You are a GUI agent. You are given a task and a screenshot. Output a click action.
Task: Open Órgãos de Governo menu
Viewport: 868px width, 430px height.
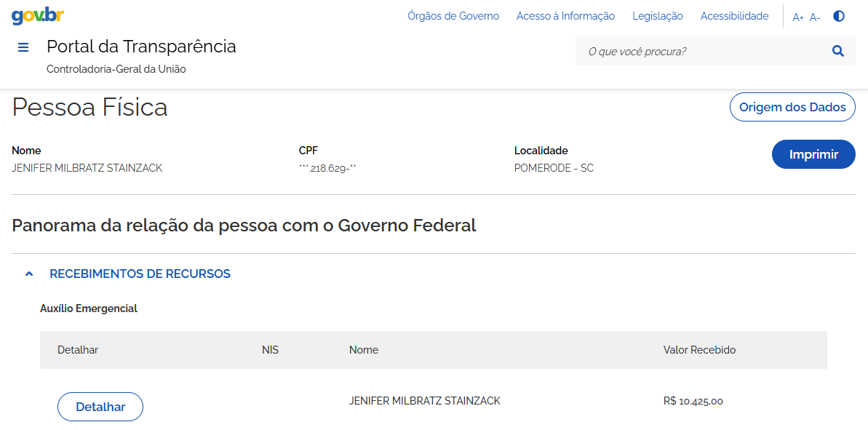[453, 16]
